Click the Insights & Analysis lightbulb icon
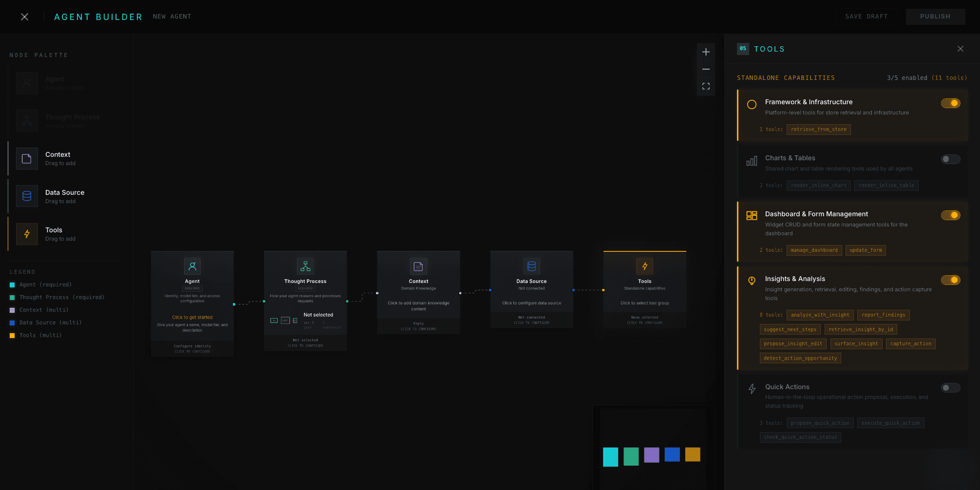980x490 pixels. click(752, 281)
